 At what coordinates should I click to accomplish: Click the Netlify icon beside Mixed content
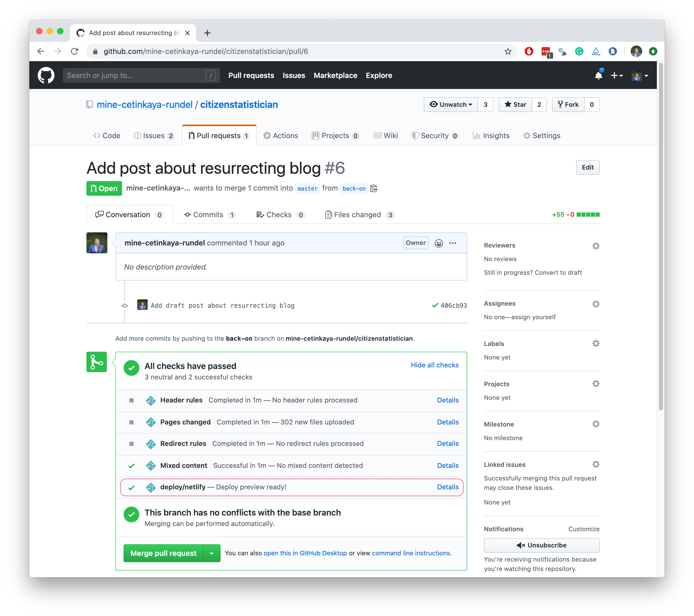150,466
